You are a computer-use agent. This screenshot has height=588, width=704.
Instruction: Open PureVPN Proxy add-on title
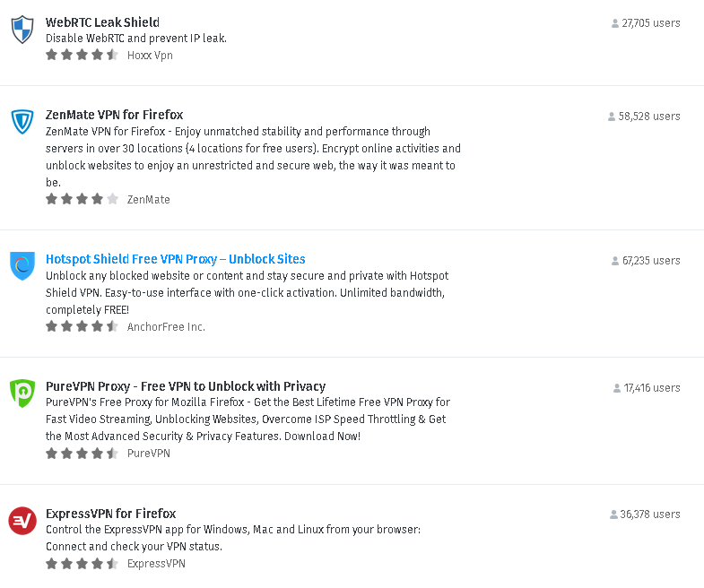(x=186, y=386)
